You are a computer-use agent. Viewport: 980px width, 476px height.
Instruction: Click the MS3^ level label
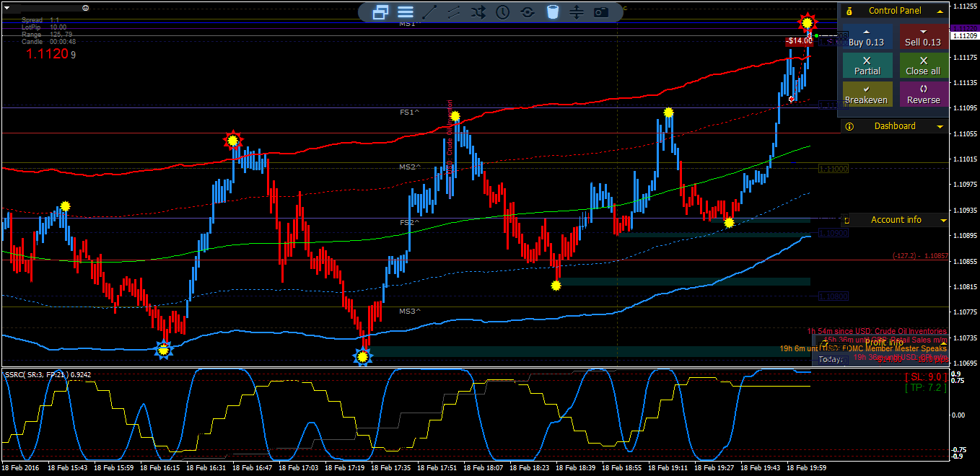click(x=410, y=312)
